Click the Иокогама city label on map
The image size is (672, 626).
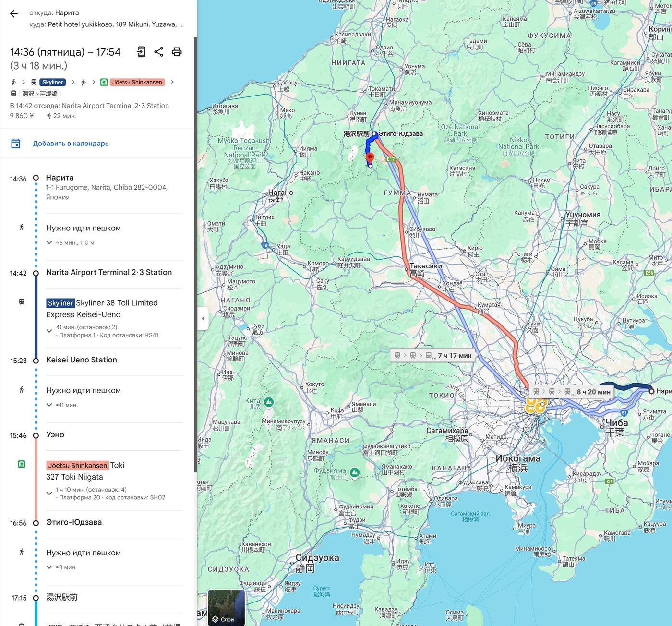coord(518,463)
